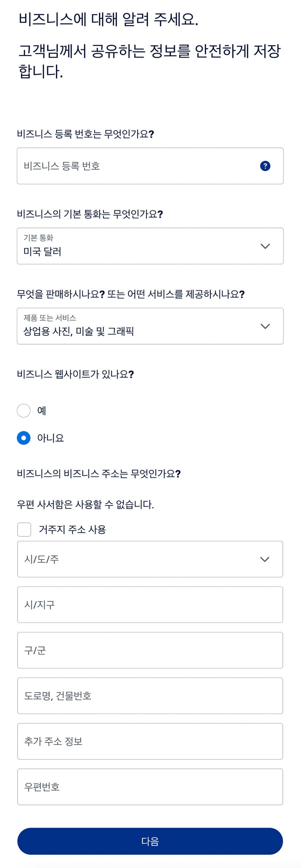The height and width of the screenshot is (868, 301).
Task: Click the 추가 주소 정보 field
Action: click(150, 741)
